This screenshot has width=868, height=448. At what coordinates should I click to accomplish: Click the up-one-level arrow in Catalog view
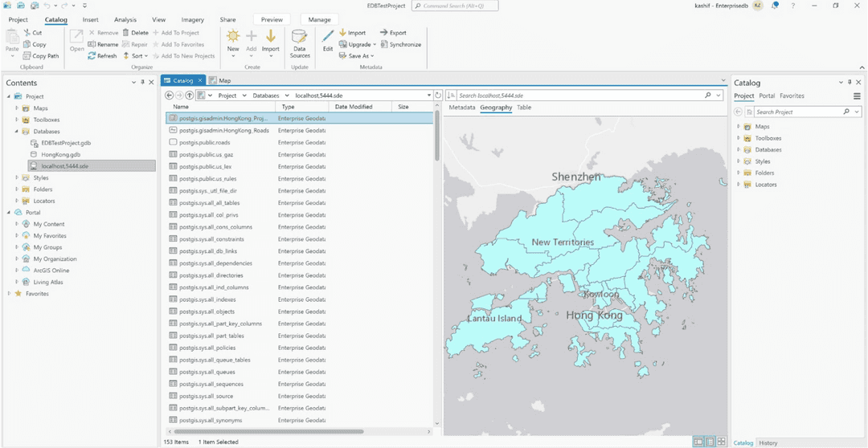point(190,95)
